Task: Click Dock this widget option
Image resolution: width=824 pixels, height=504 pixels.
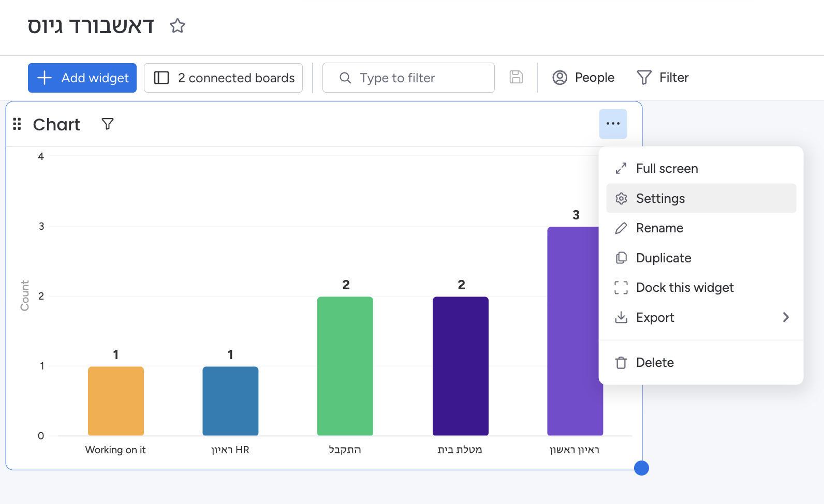Action: point(684,288)
